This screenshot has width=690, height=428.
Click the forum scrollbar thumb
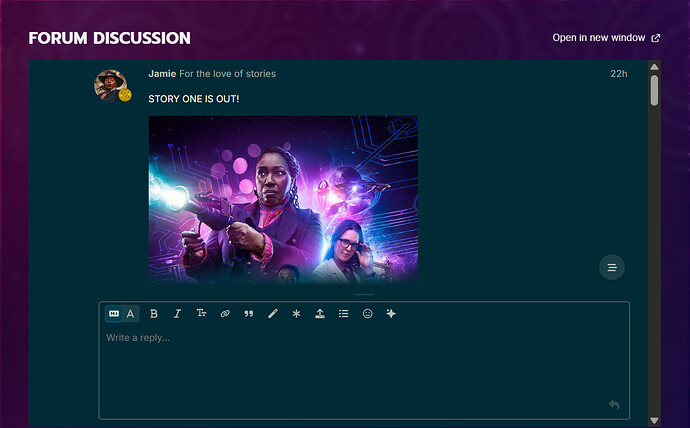(654, 90)
